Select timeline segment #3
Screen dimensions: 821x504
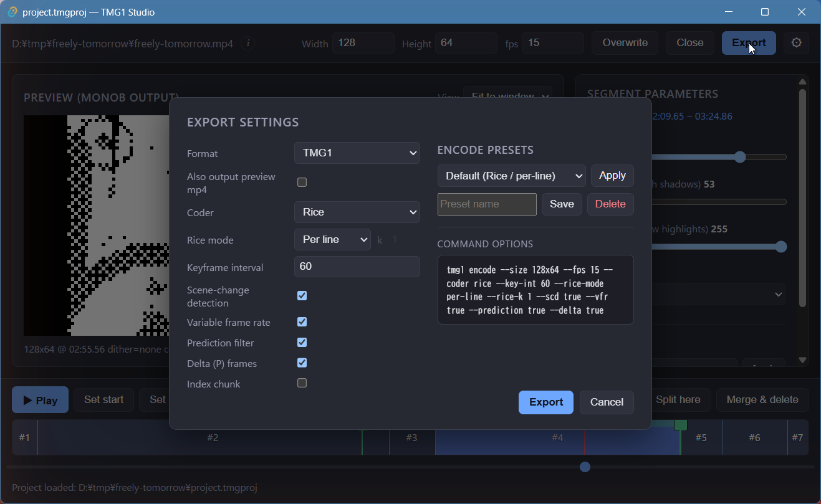click(412, 437)
